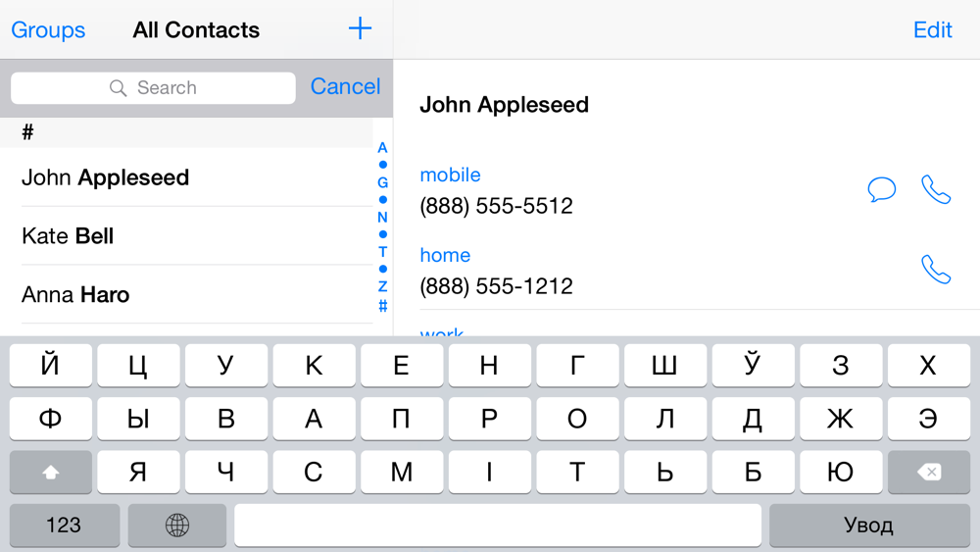Tap the А key
This screenshot has height=552, width=980.
coord(314,419)
